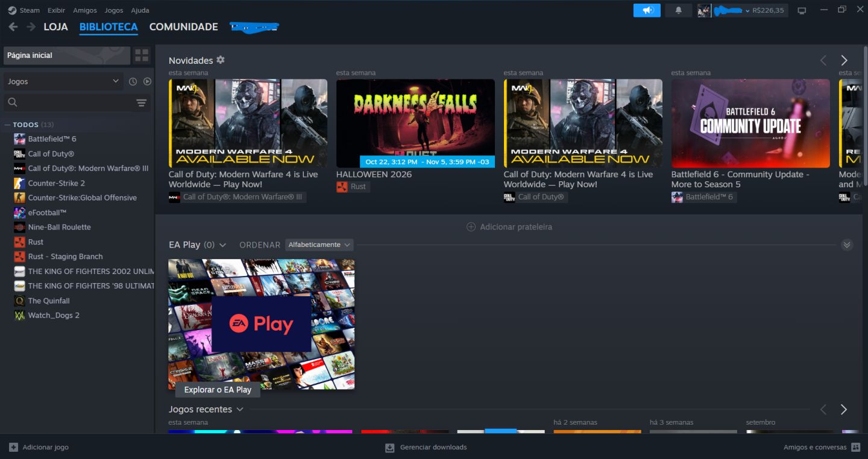Expand the EA Play shelf options chevron
Image resolution: width=868 pixels, height=459 pixels.
pos(222,245)
